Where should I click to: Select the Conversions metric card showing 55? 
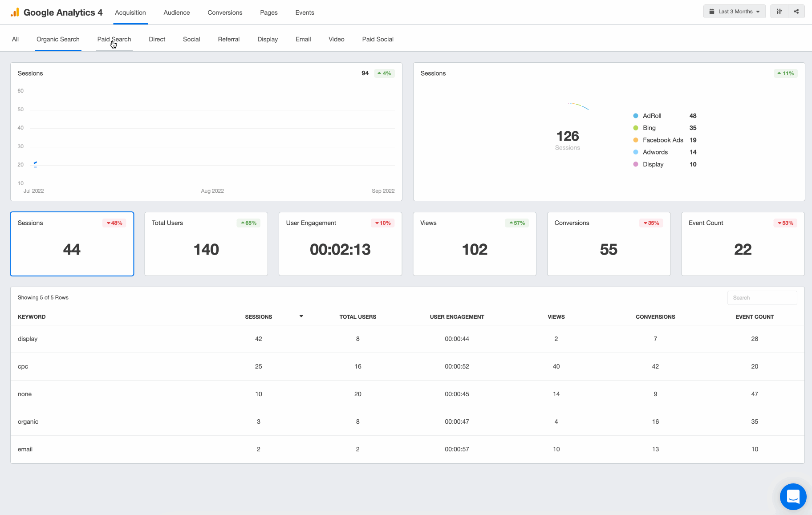pos(609,244)
